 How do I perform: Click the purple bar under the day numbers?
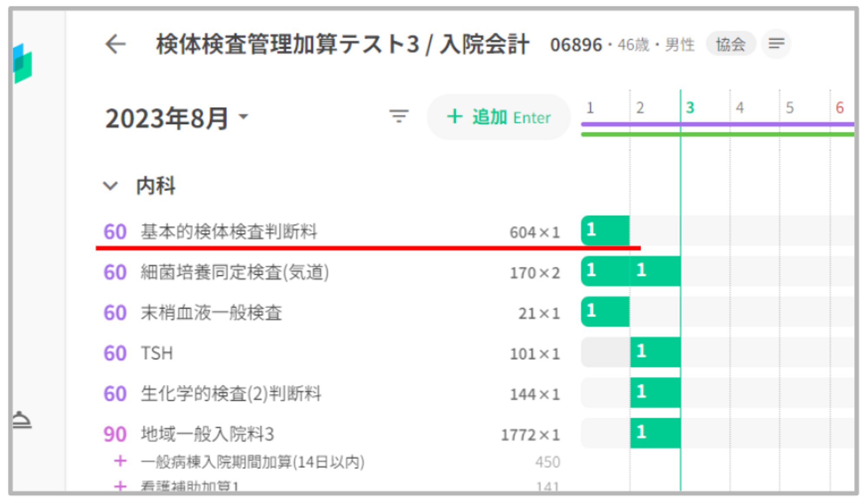716,124
